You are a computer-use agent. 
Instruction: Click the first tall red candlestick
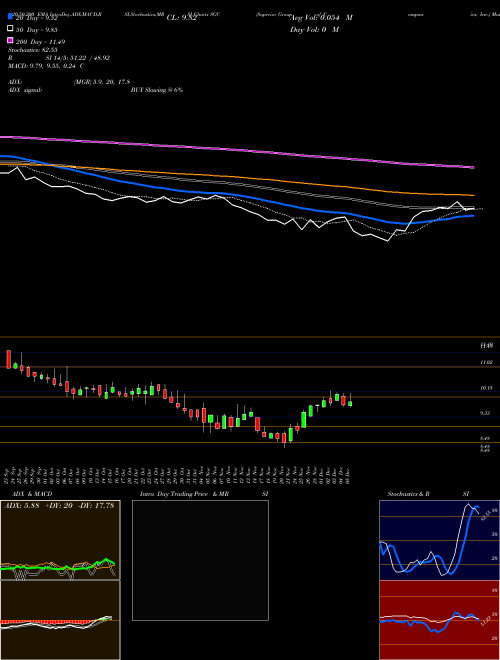tap(9, 359)
